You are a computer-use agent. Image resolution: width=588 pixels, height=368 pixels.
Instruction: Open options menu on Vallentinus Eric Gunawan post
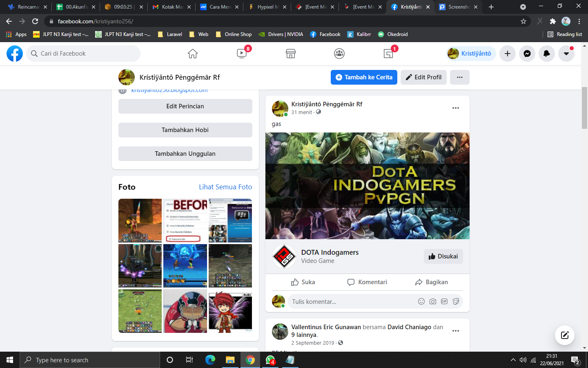tap(456, 331)
